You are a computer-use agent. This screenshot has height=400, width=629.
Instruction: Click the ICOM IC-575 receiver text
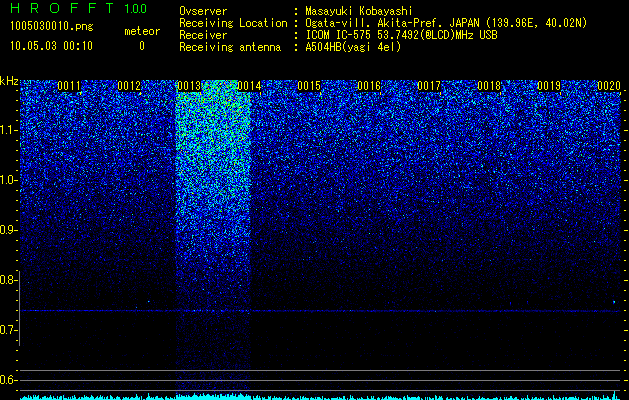[x=401, y=35]
